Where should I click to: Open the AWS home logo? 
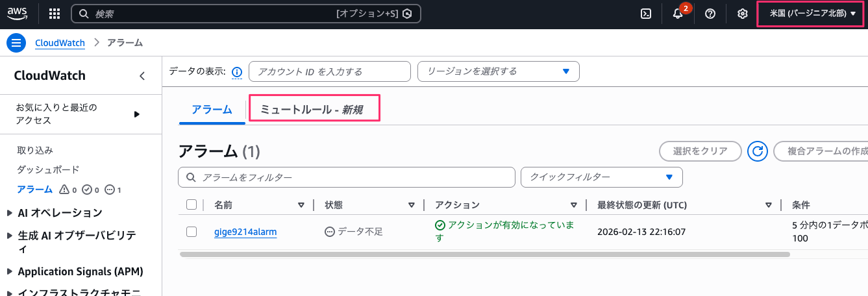click(18, 13)
